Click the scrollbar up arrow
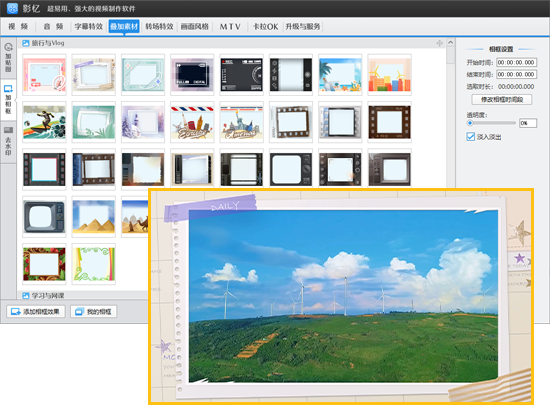Screen dimensions: 550x405 point(450,42)
